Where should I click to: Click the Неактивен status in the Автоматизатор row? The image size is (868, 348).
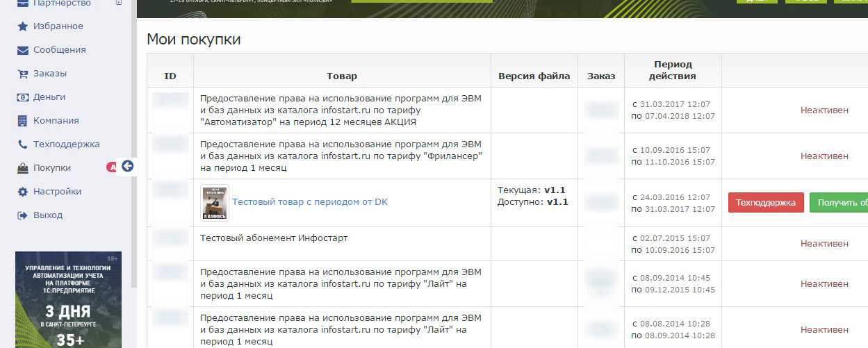(x=824, y=110)
